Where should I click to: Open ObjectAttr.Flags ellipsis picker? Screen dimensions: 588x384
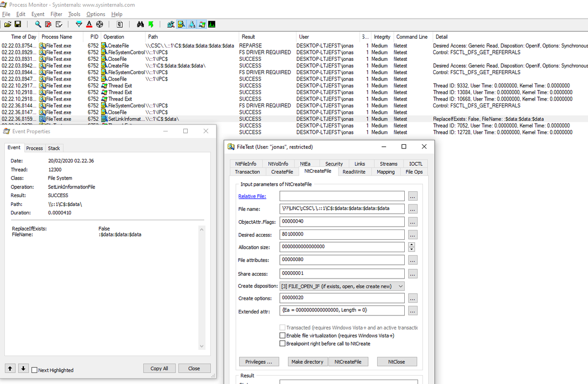[413, 222]
